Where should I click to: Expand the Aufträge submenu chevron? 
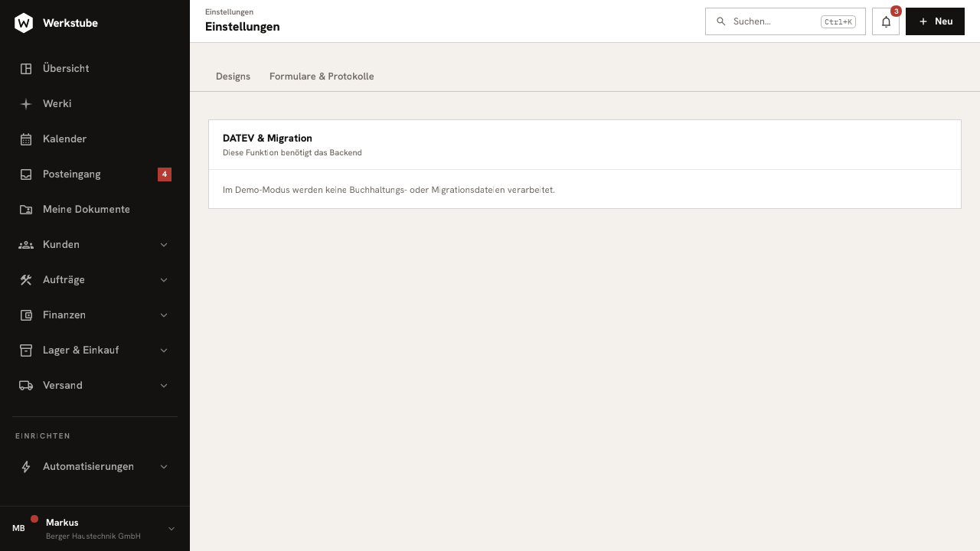pos(164,280)
